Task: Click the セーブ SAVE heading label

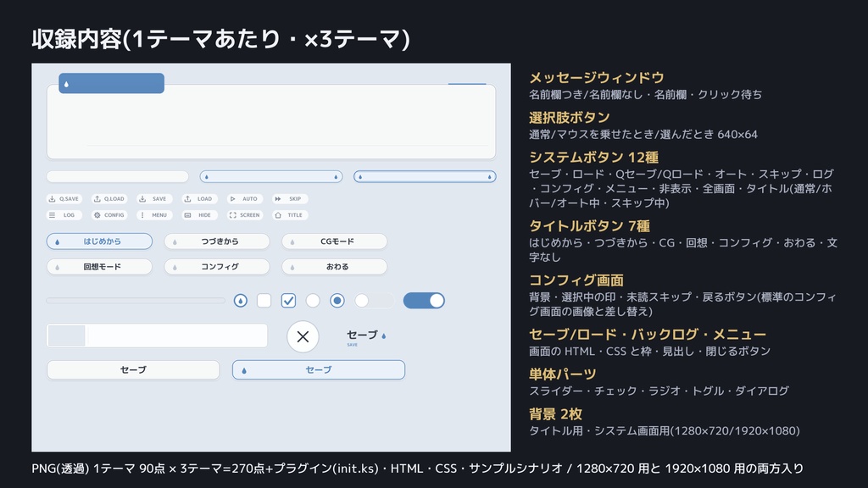Action: 366,337
